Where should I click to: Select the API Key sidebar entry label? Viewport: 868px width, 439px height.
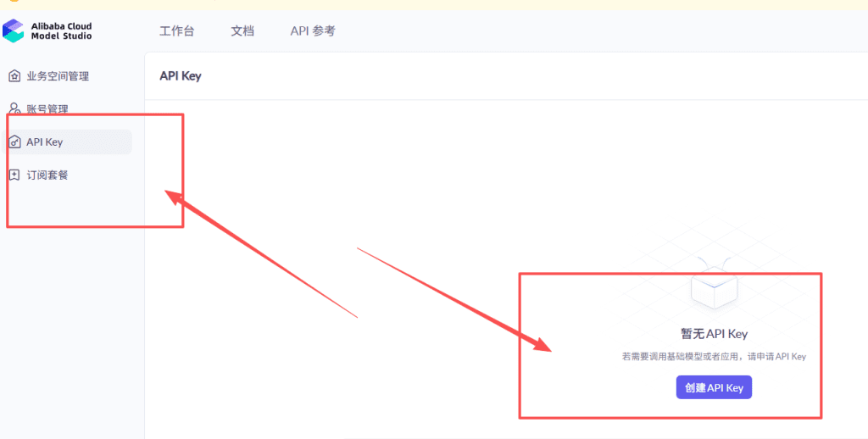(x=45, y=142)
